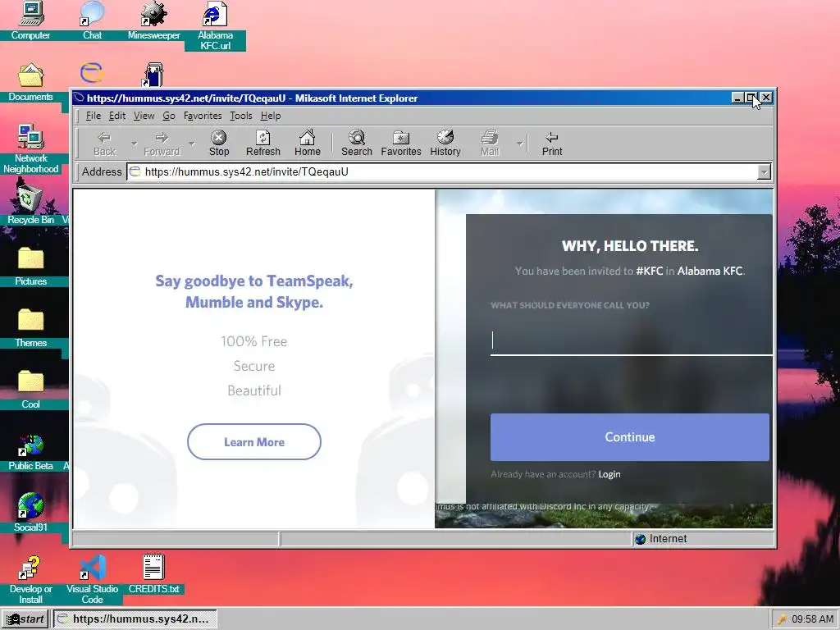The width and height of the screenshot is (840, 630).
Task: Open the Favorites menu in the menu bar
Action: pyautogui.click(x=203, y=116)
